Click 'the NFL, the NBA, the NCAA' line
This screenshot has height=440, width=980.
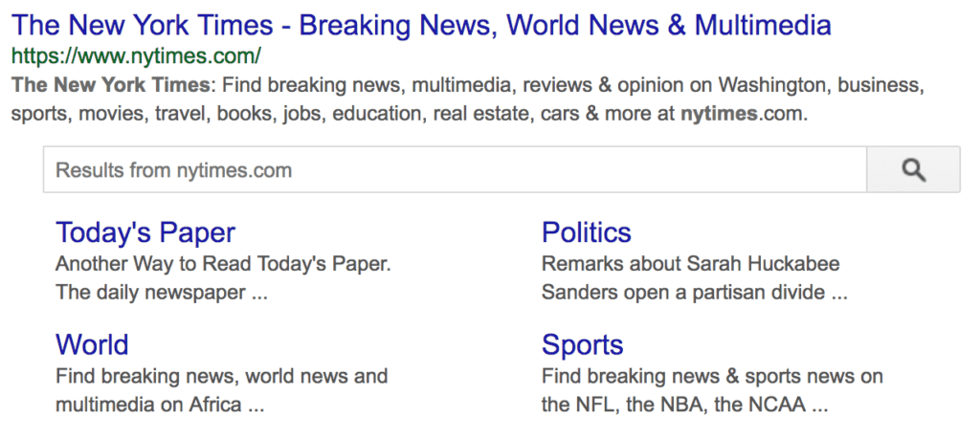coord(684,405)
